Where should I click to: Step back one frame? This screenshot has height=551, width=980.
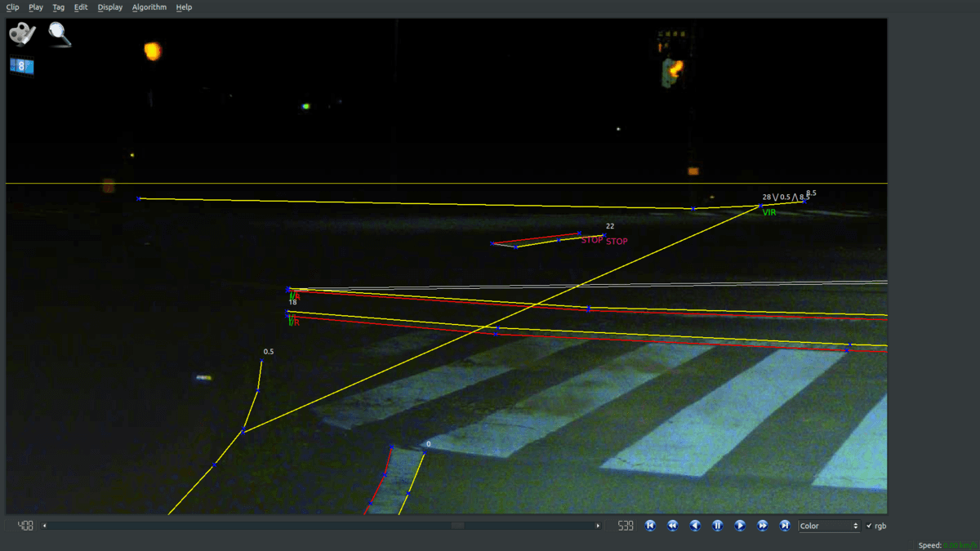[695, 526]
